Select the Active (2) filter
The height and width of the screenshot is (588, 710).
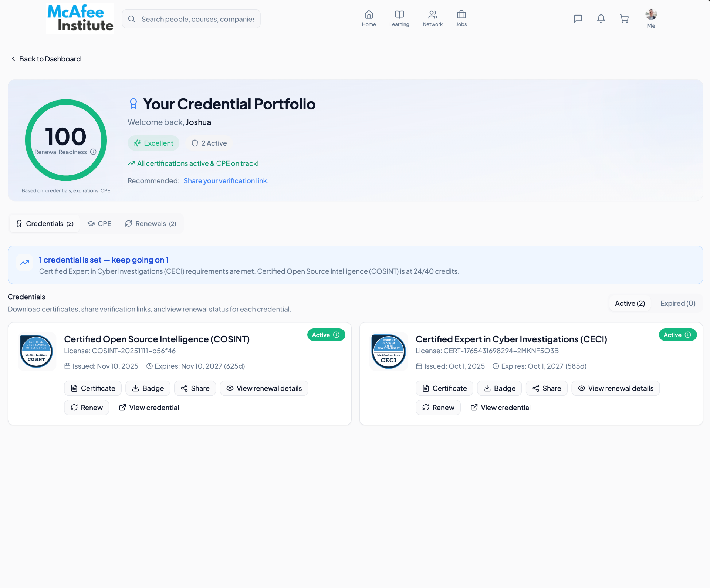click(x=630, y=303)
